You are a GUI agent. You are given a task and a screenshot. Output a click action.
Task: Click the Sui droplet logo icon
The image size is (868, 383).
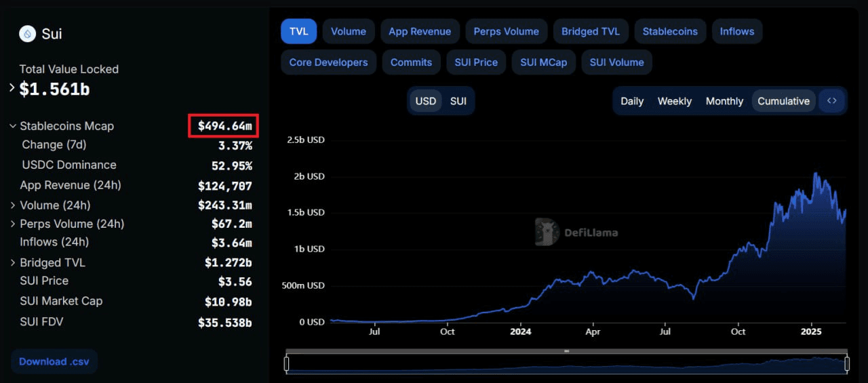[28, 33]
